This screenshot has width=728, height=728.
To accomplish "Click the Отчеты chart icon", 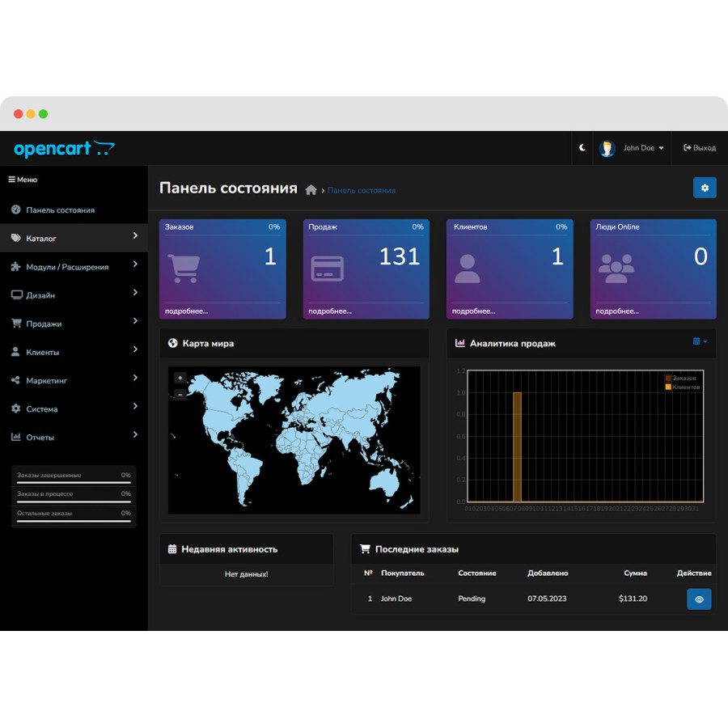I will tap(16, 437).
